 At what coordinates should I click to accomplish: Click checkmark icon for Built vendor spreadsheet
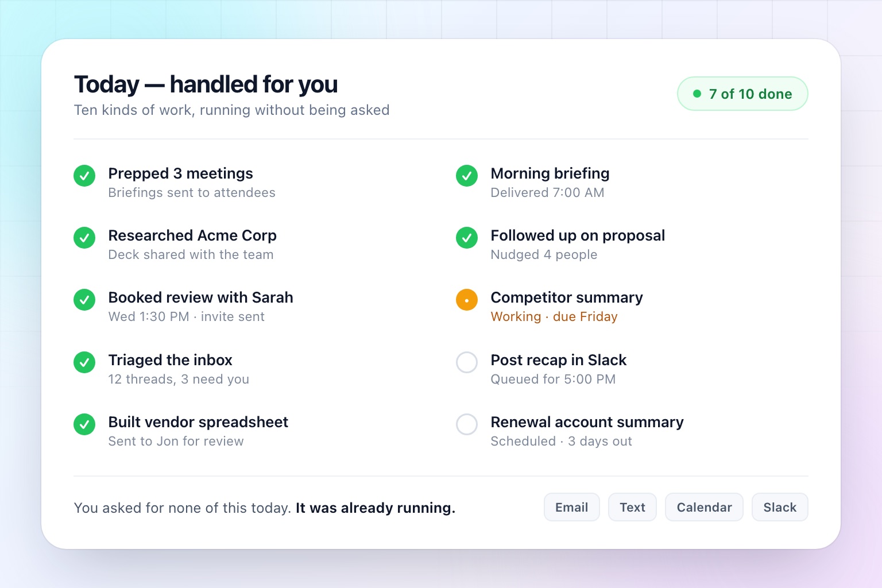pyautogui.click(x=84, y=424)
